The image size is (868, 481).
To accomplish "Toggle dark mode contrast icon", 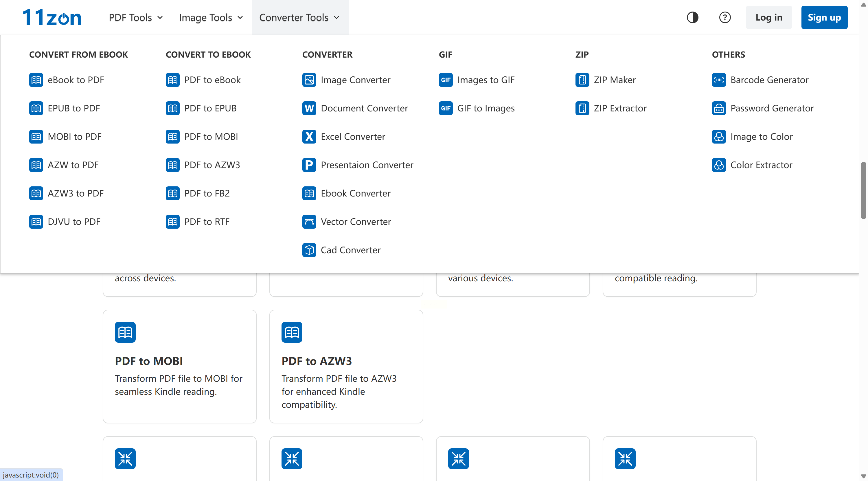I will 692,17.
